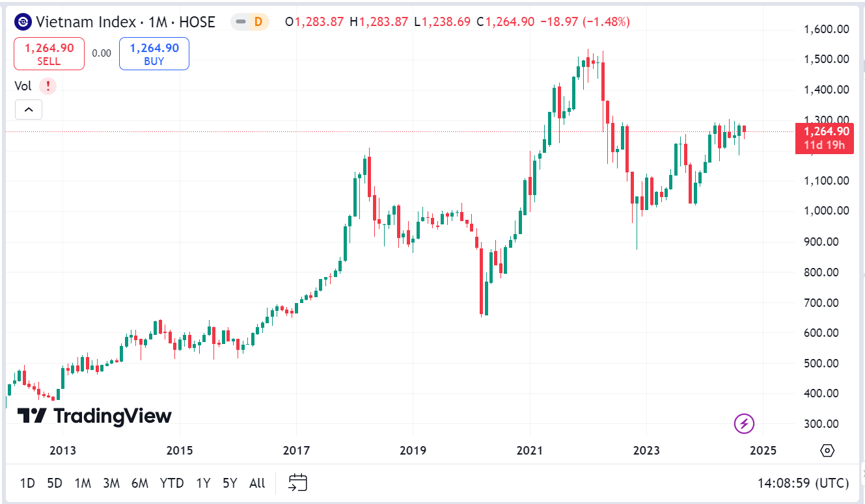Click the Vietnam Index · 1M · HOSE title
The width and height of the screenshot is (865, 504).
[126, 22]
